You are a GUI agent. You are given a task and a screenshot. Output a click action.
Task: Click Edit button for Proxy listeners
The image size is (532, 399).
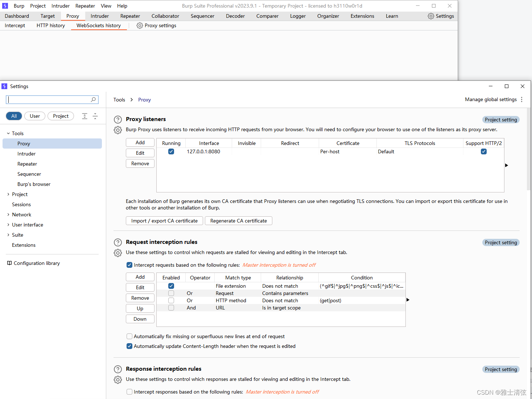pyautogui.click(x=140, y=153)
